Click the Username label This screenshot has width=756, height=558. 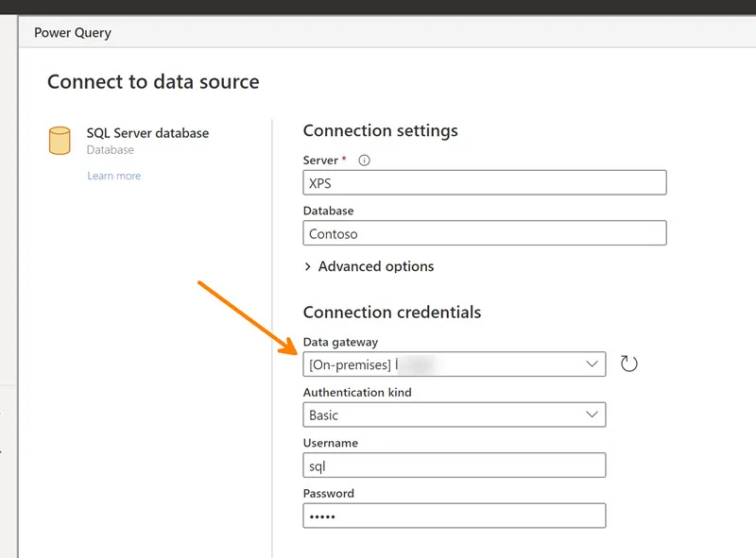click(x=330, y=443)
